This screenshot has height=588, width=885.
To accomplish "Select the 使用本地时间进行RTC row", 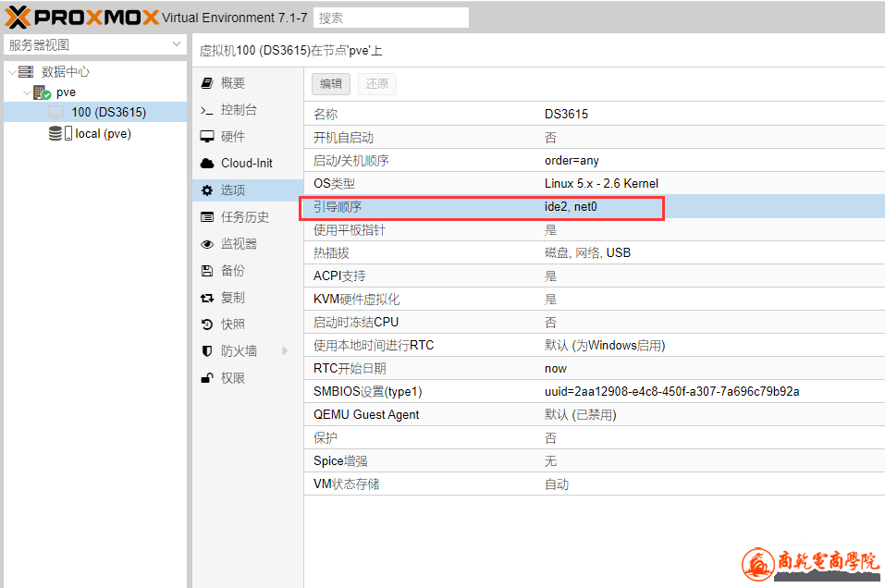I will point(595,346).
